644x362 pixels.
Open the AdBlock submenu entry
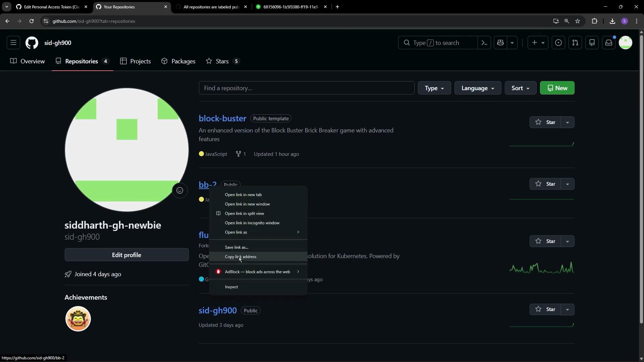[x=258, y=271]
